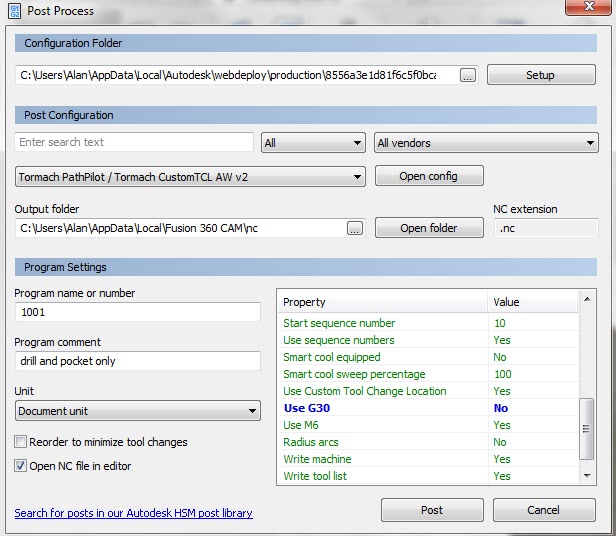
Task: Click the property list scrollbar thumb
Action: point(587,429)
